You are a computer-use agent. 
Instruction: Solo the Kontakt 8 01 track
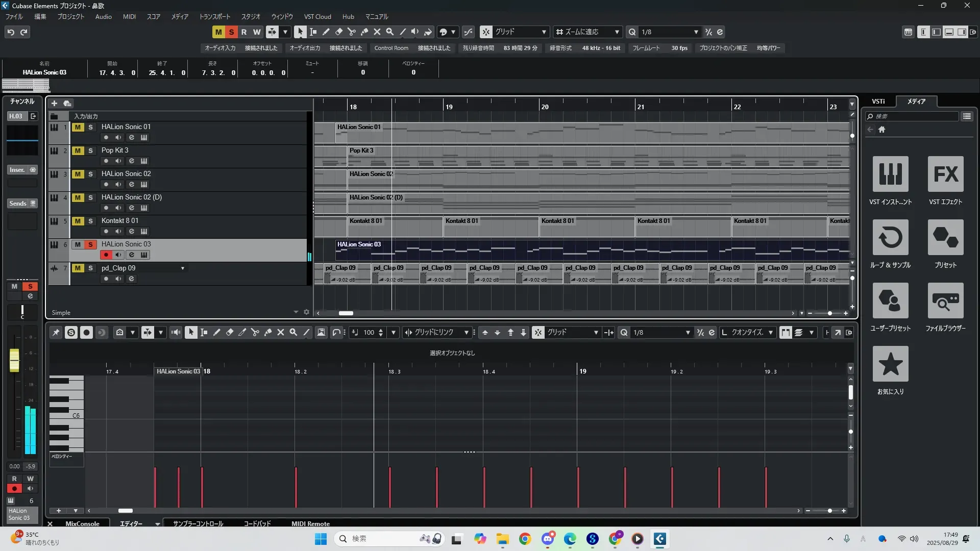[x=91, y=221]
